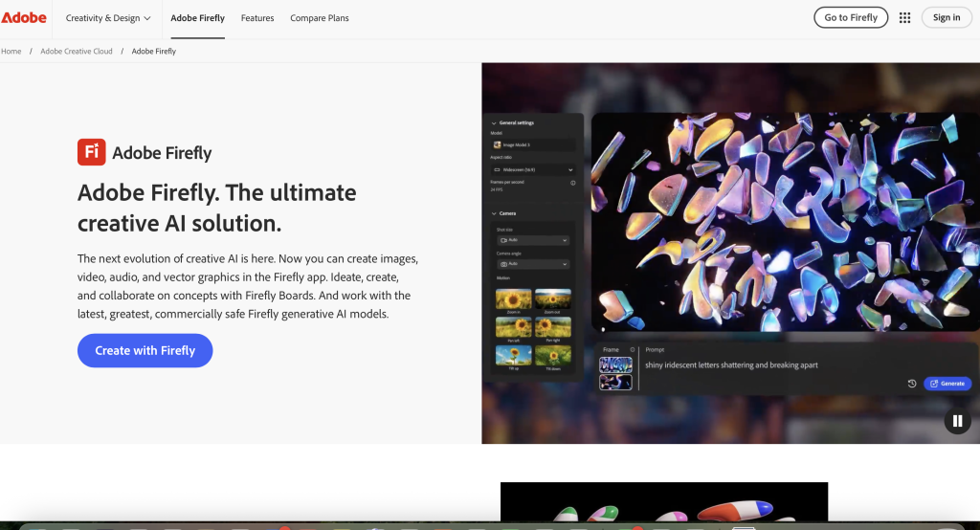Open the Compare Plans tab

[320, 17]
